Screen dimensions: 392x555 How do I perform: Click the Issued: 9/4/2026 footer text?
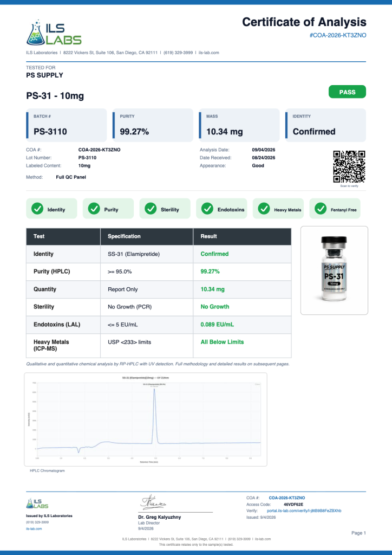pyautogui.click(x=261, y=518)
